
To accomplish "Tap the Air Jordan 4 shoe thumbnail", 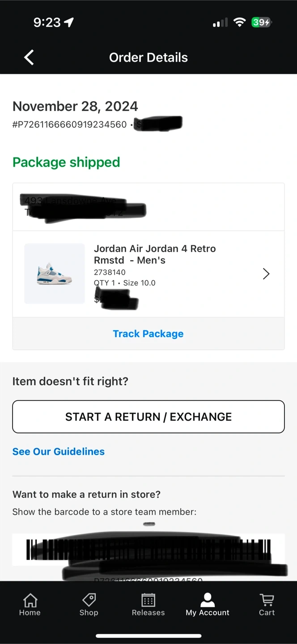I will 55,274.
